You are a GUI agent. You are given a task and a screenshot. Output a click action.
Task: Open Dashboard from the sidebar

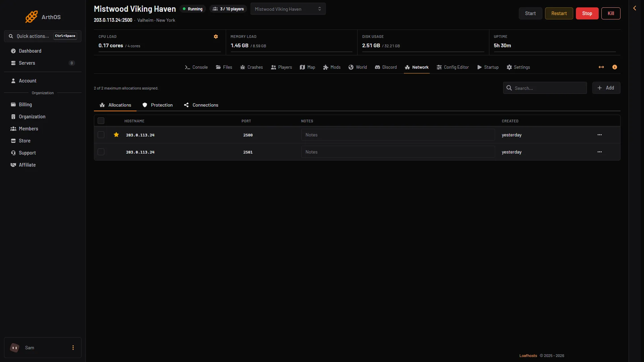43,51
